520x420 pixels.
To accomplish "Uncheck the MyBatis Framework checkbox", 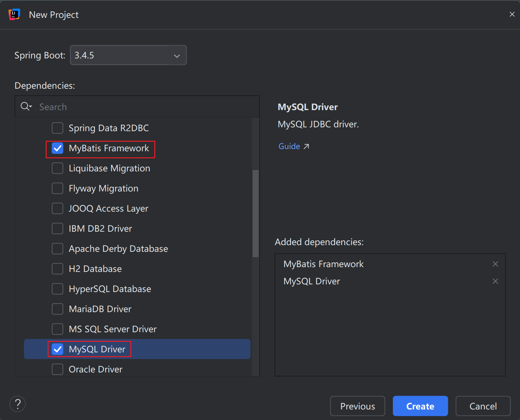I will (x=57, y=148).
